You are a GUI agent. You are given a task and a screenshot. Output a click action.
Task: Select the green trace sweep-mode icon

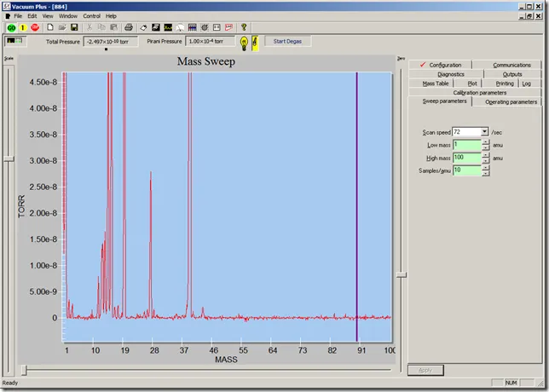tap(168, 27)
